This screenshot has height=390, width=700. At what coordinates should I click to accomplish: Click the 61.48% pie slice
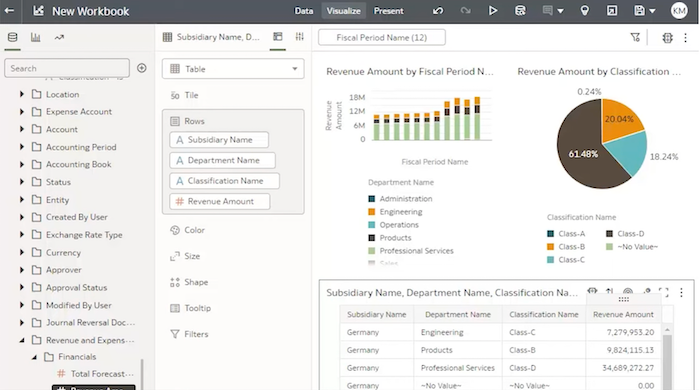click(x=583, y=154)
